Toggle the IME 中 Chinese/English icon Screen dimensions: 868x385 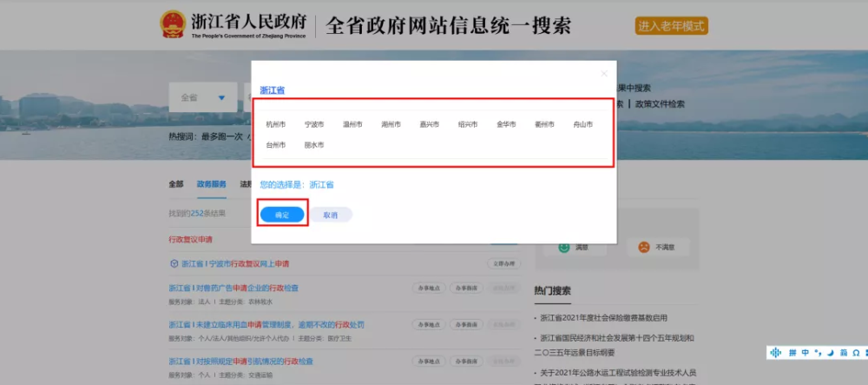[x=805, y=353]
